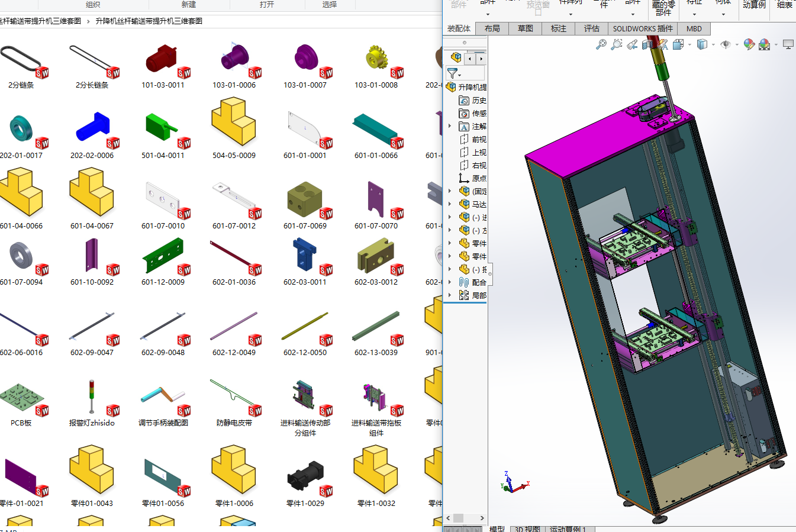This screenshot has width=796, height=532.
Task: Open the Display Style dropdown arrow
Action: [713, 45]
